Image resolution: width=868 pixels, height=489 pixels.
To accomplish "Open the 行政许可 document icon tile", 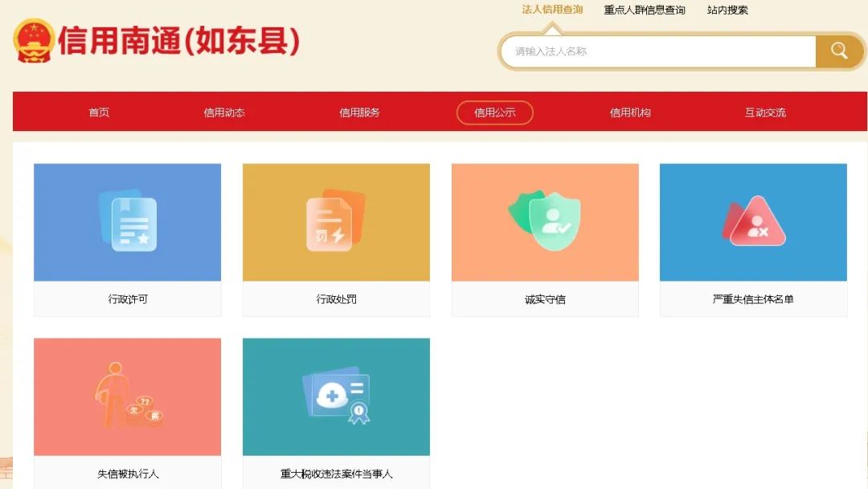I will (x=127, y=222).
